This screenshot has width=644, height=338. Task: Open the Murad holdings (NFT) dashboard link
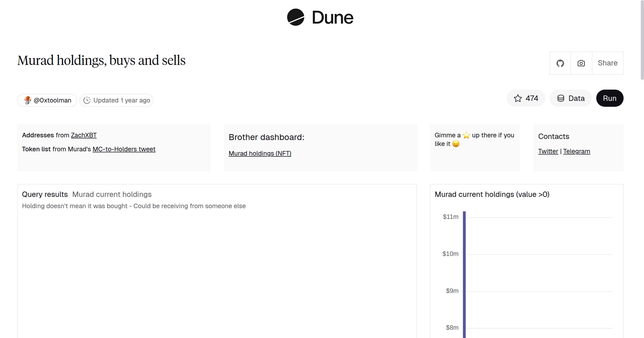tap(260, 153)
